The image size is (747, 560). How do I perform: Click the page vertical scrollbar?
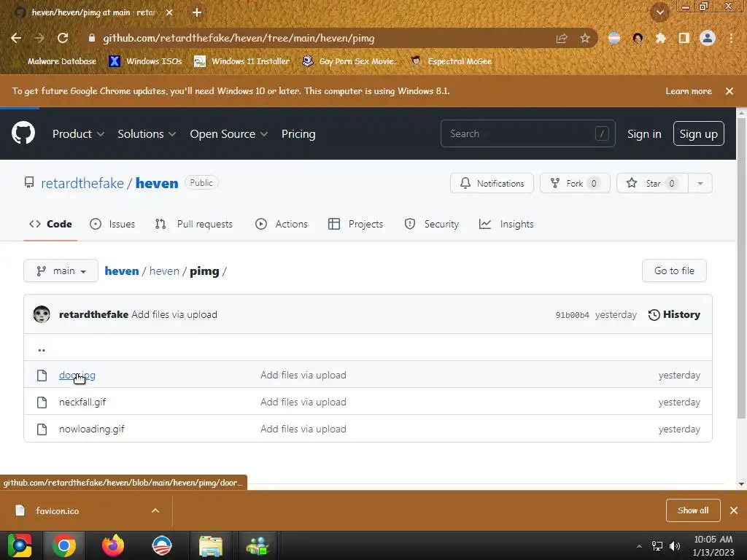tap(741, 267)
